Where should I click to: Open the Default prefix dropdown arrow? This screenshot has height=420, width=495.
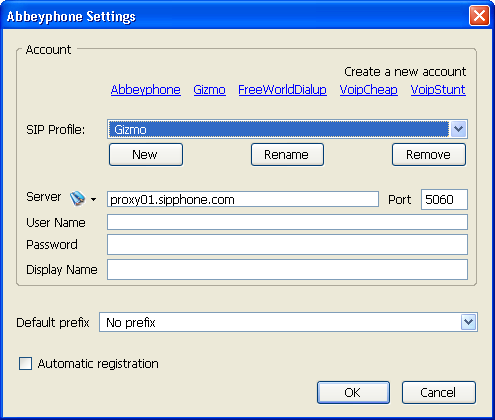point(469,322)
